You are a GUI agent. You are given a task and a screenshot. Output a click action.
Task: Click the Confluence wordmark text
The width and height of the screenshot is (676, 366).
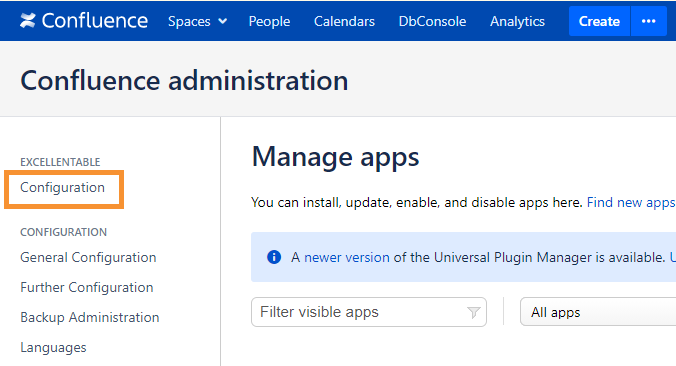[x=95, y=21]
